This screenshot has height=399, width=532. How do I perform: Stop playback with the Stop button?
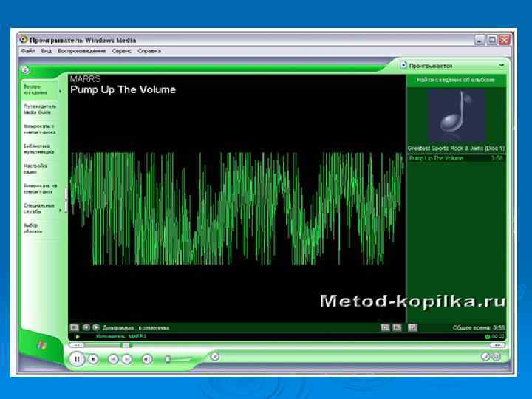click(x=93, y=359)
